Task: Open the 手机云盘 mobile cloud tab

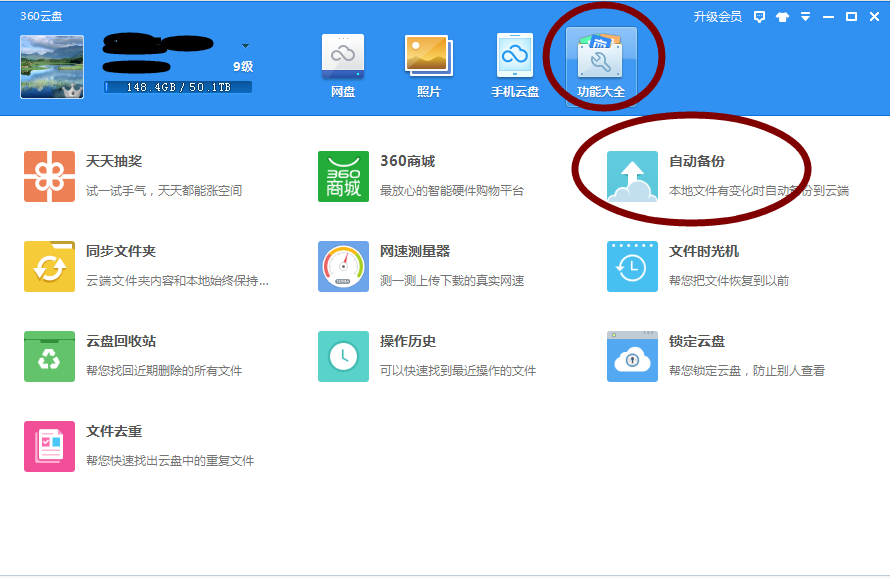Action: tap(515, 66)
